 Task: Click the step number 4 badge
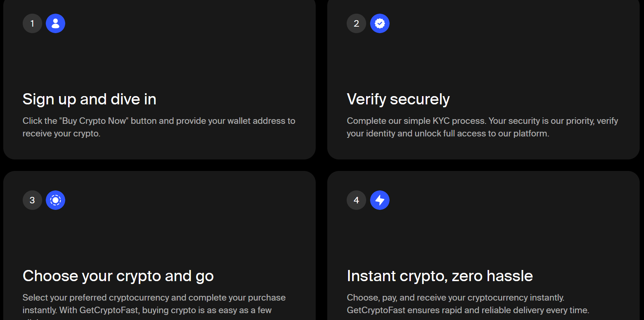tap(356, 200)
